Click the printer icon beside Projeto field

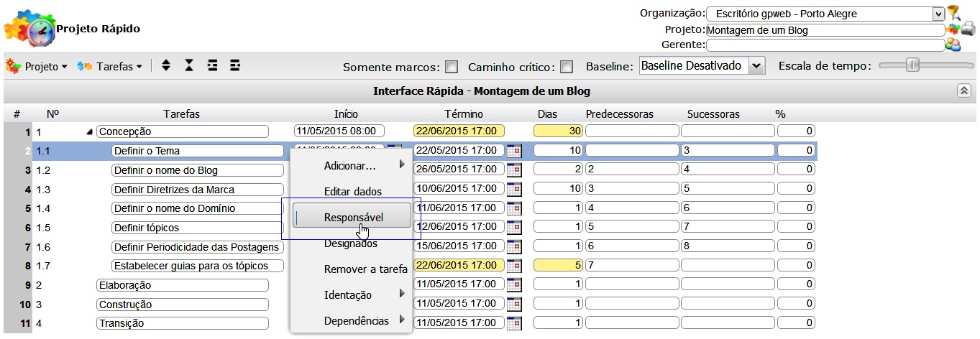point(968,29)
